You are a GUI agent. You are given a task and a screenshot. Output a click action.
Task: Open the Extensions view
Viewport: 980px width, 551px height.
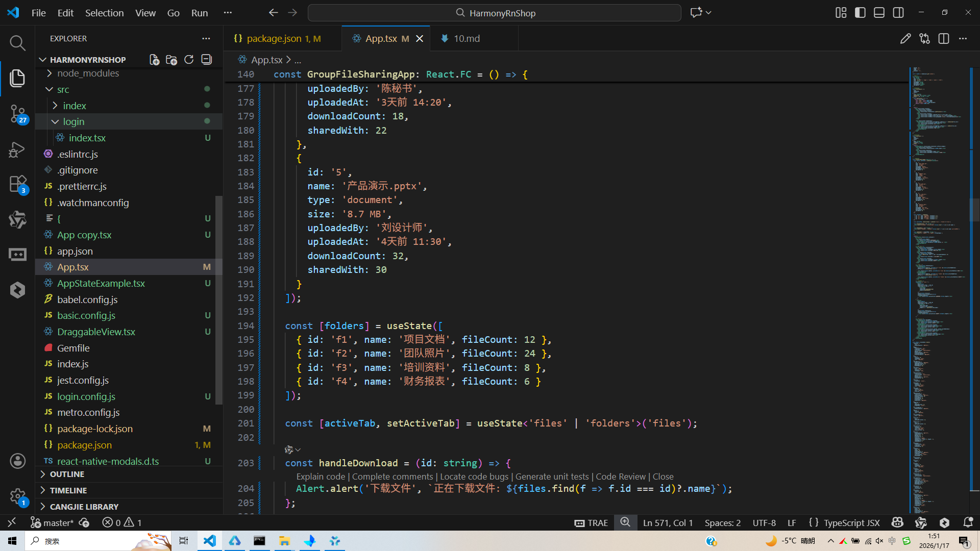17,184
